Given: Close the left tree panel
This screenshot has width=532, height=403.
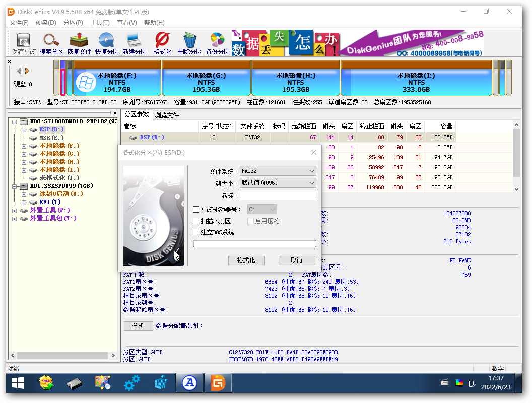Looking at the screenshot, I should point(115,113).
